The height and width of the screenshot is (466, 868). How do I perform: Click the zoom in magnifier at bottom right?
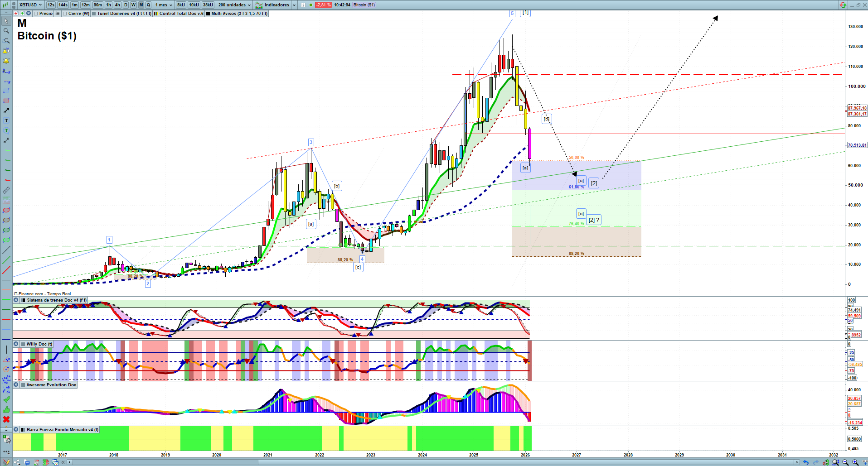(855, 462)
